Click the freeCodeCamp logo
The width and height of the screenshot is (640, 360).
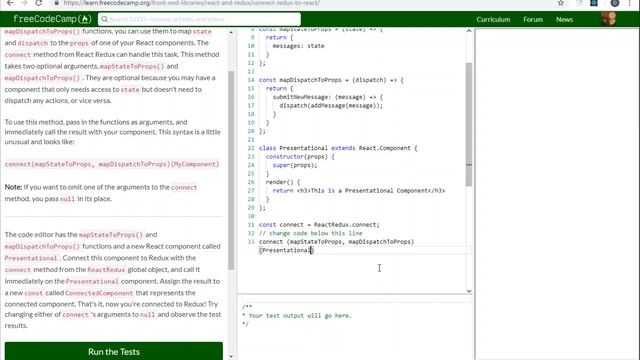click(x=52, y=19)
